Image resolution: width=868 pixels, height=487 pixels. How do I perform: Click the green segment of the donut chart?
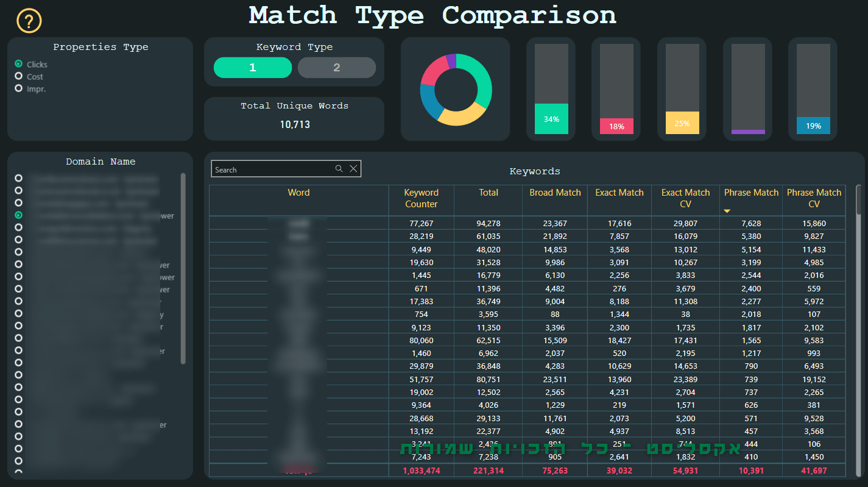coord(481,77)
